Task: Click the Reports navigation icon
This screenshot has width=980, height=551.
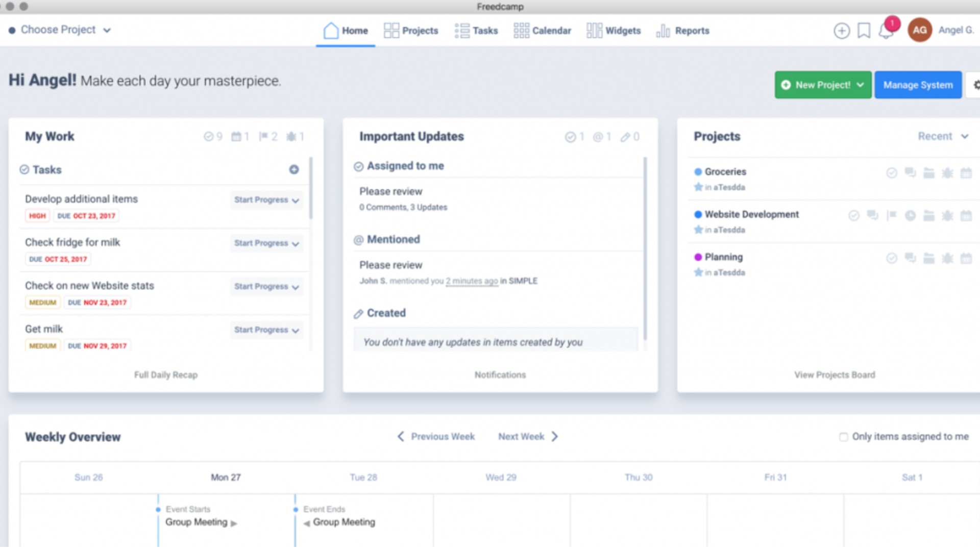Action: pyautogui.click(x=663, y=30)
